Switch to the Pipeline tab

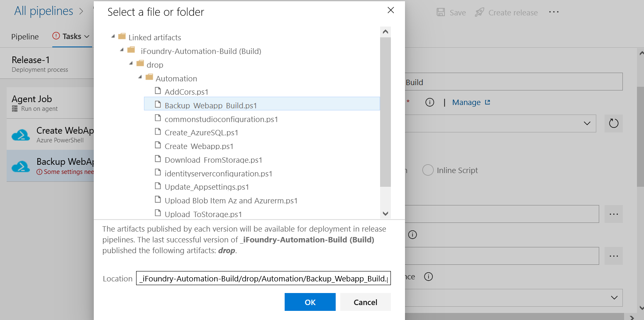click(25, 37)
